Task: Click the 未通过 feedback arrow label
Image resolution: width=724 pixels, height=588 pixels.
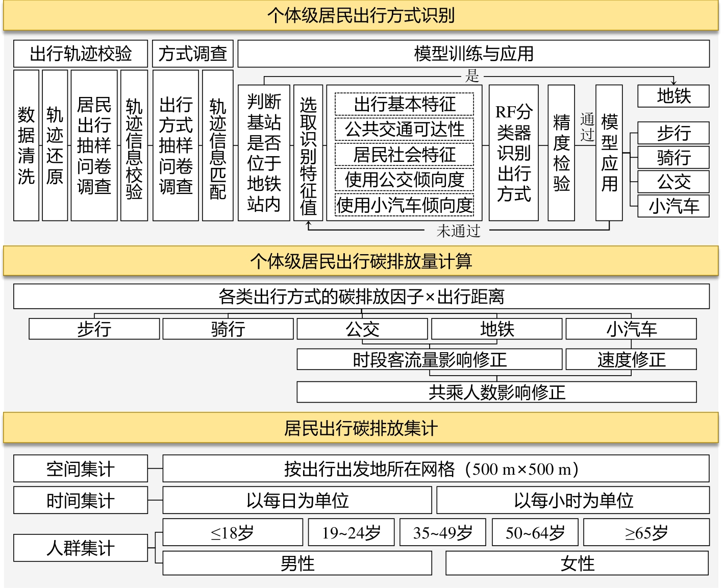Action: [x=458, y=231]
